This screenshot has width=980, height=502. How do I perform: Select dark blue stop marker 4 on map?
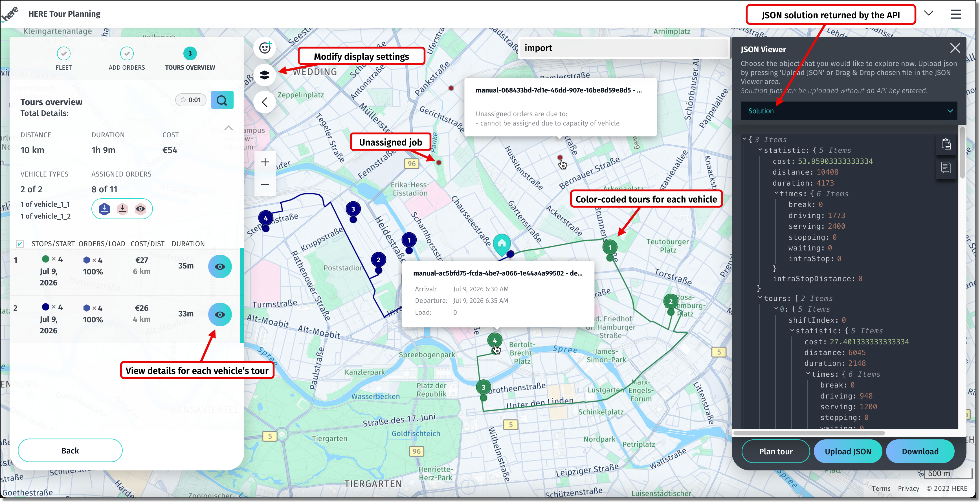(x=265, y=218)
